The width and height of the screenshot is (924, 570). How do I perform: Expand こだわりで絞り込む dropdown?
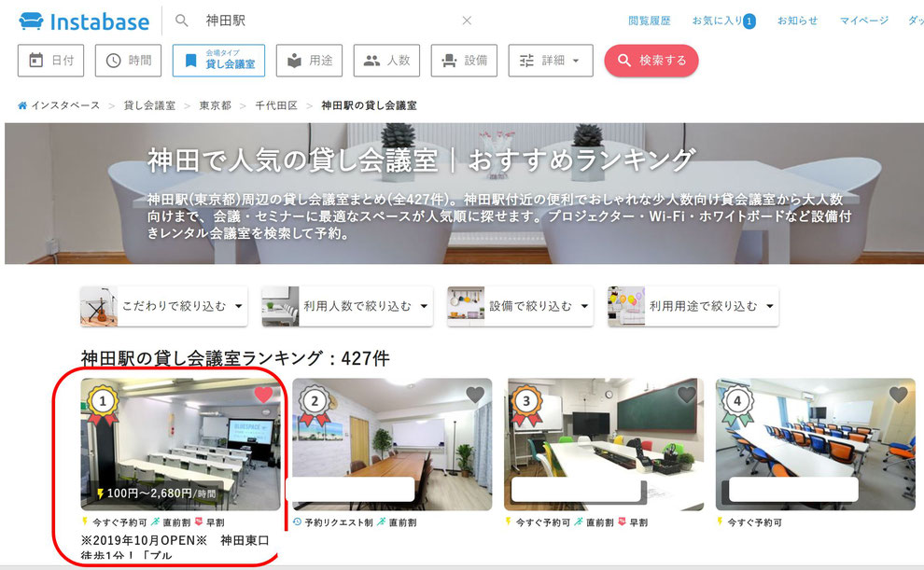(x=164, y=306)
